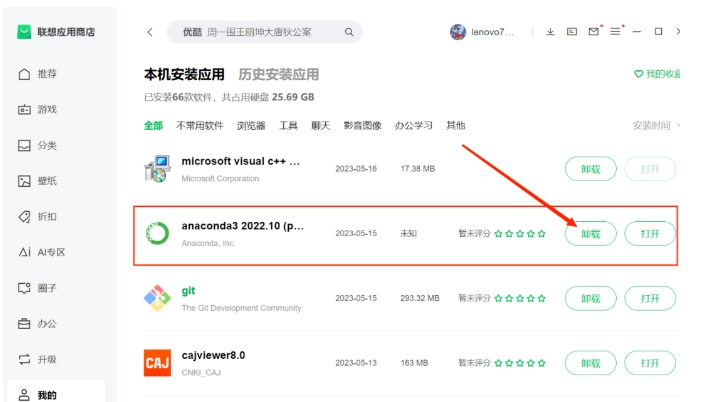Click the lenovo7 username text
The image size is (702, 402).
coord(492,32)
